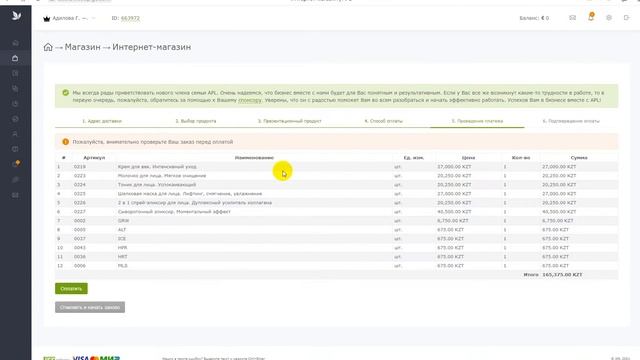
Task: Open the person profile icon in sidebar
Action: 15,134
